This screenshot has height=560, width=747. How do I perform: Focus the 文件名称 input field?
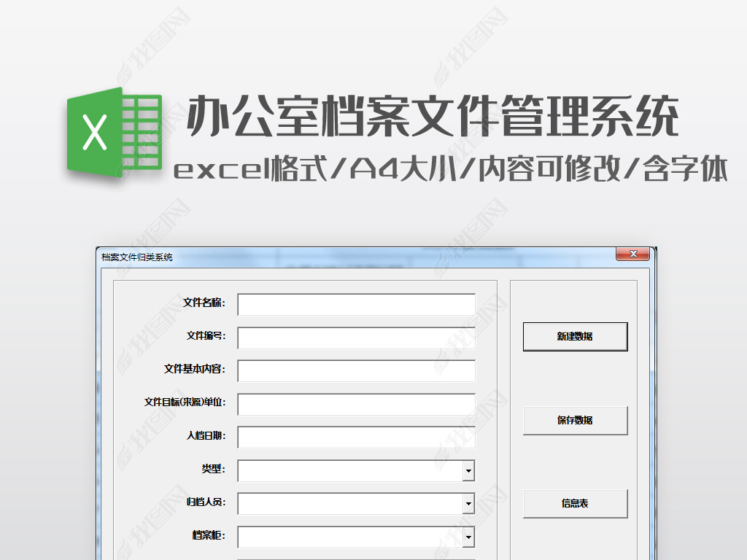pos(356,305)
